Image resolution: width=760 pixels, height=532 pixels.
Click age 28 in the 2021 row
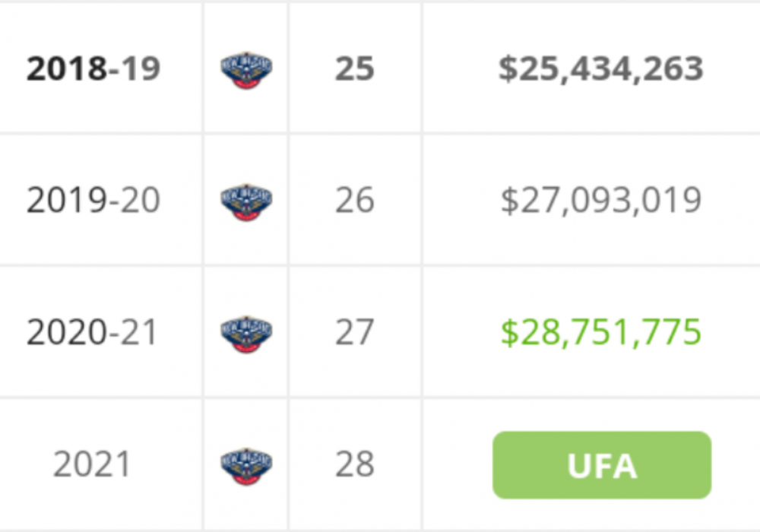click(354, 464)
